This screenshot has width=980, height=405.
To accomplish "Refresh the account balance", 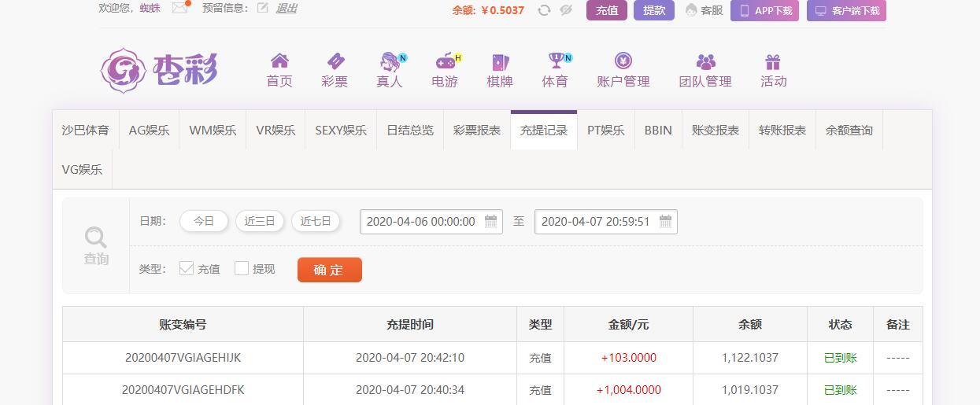I will click(x=544, y=10).
